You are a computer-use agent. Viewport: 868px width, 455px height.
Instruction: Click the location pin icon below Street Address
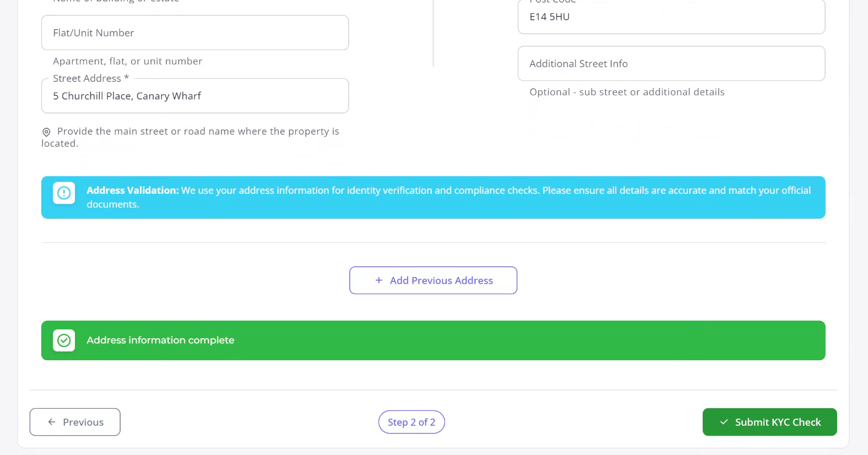click(46, 132)
